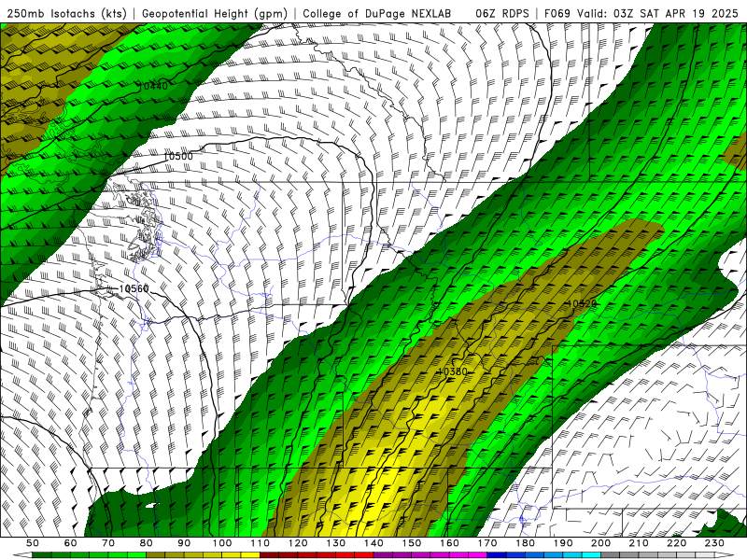Select the 140 knot legend label
Screen dimensions: 747x560
point(373,543)
